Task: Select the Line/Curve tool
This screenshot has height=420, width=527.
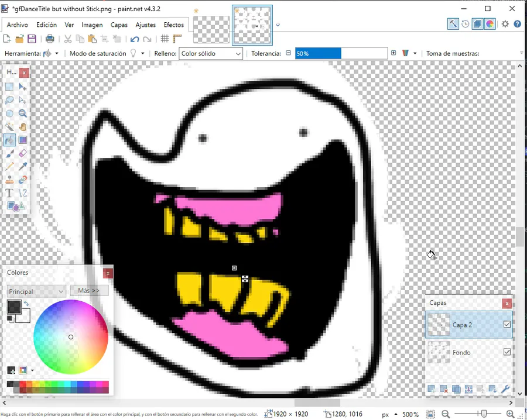Action: (22, 193)
